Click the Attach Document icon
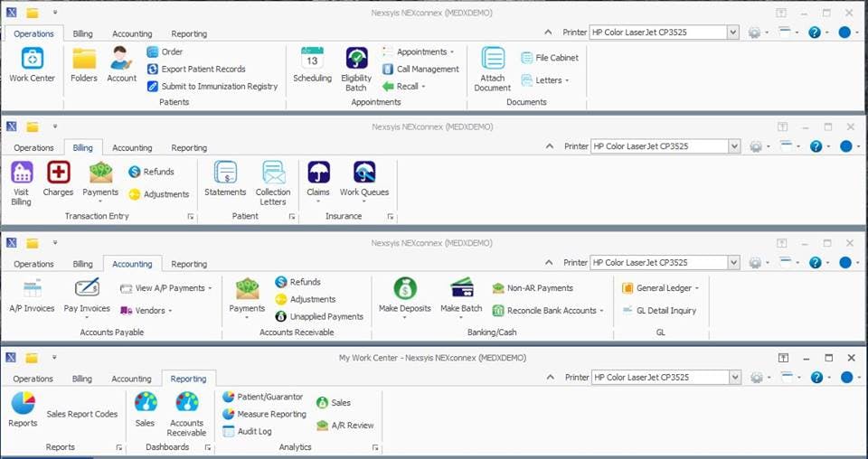The height and width of the screenshot is (459, 868). [x=493, y=60]
